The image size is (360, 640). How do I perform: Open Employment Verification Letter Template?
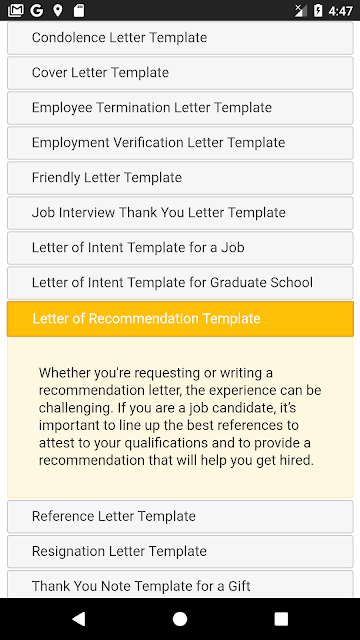coord(180,143)
